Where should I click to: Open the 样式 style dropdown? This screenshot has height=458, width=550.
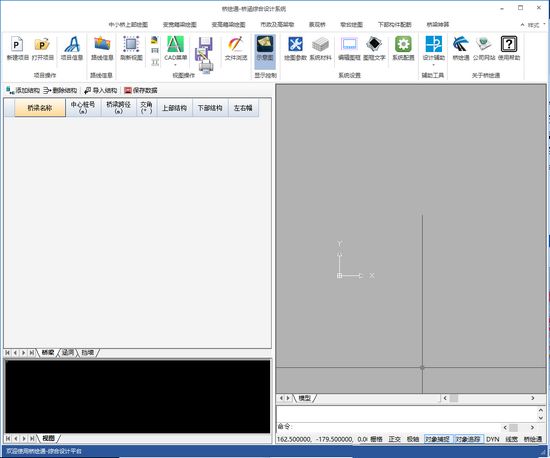pos(536,25)
